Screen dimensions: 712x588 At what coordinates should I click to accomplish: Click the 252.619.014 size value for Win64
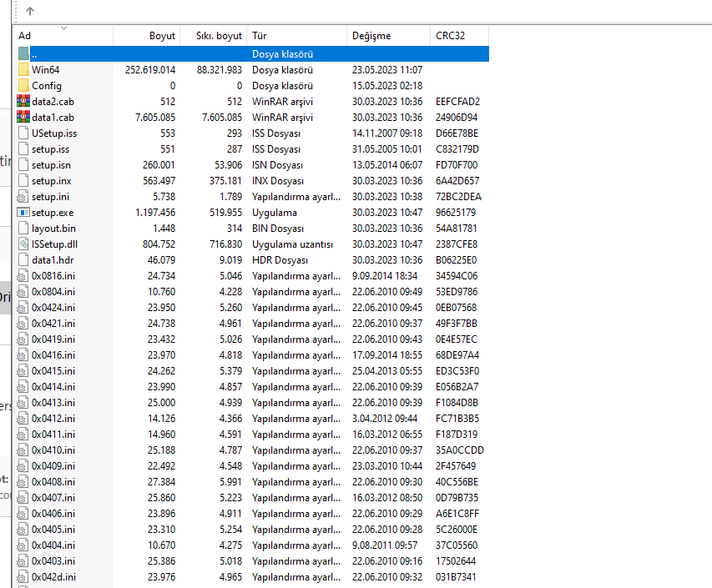coord(150,70)
